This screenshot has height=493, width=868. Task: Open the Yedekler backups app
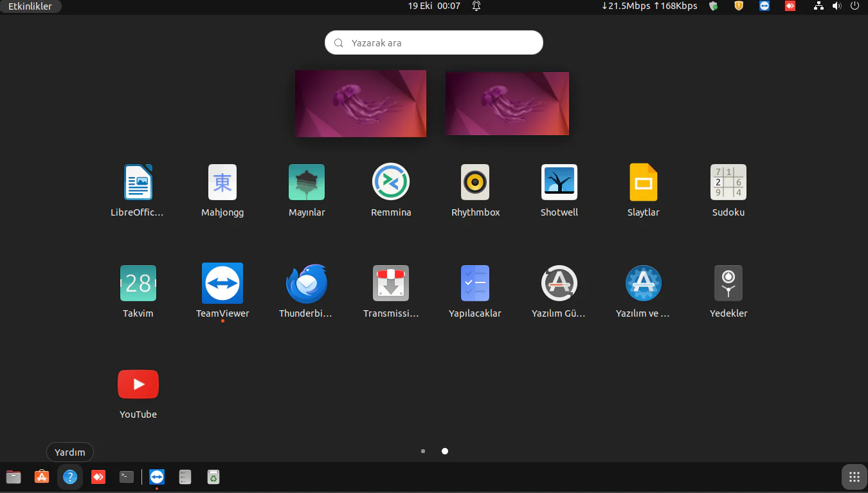click(728, 283)
